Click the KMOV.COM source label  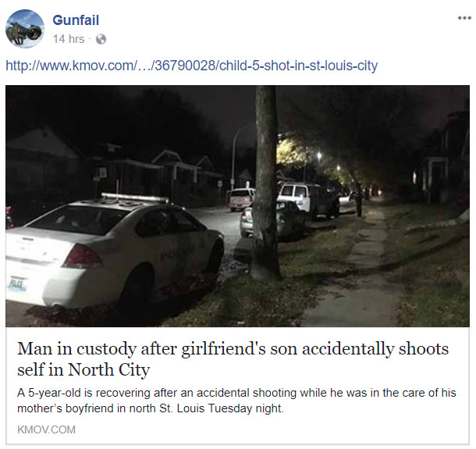[x=46, y=429]
